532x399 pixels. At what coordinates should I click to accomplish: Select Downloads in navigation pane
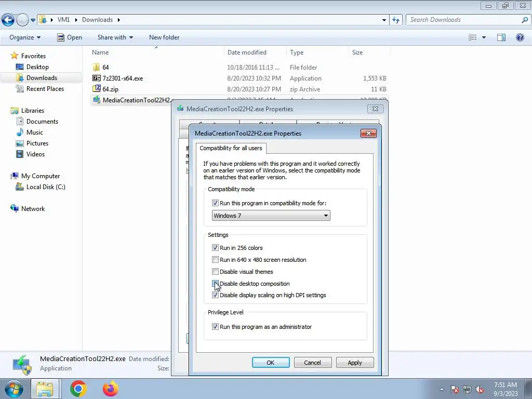coord(42,78)
